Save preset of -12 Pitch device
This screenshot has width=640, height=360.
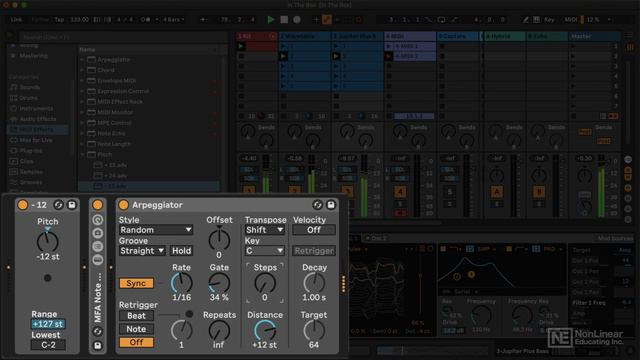(72, 205)
